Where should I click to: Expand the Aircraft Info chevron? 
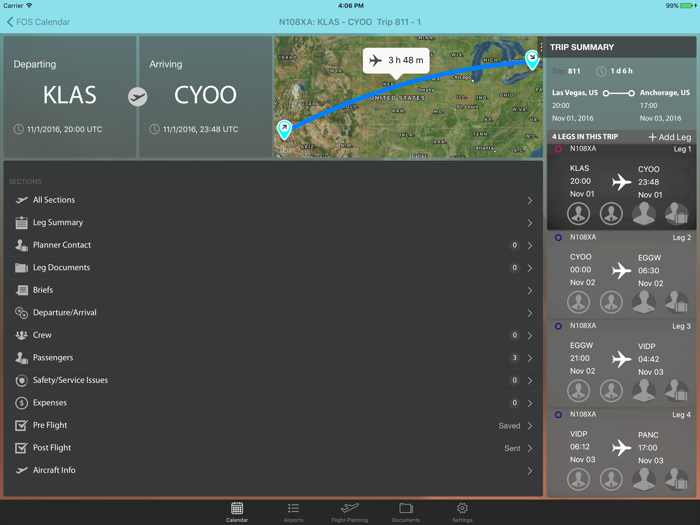pyautogui.click(x=530, y=470)
